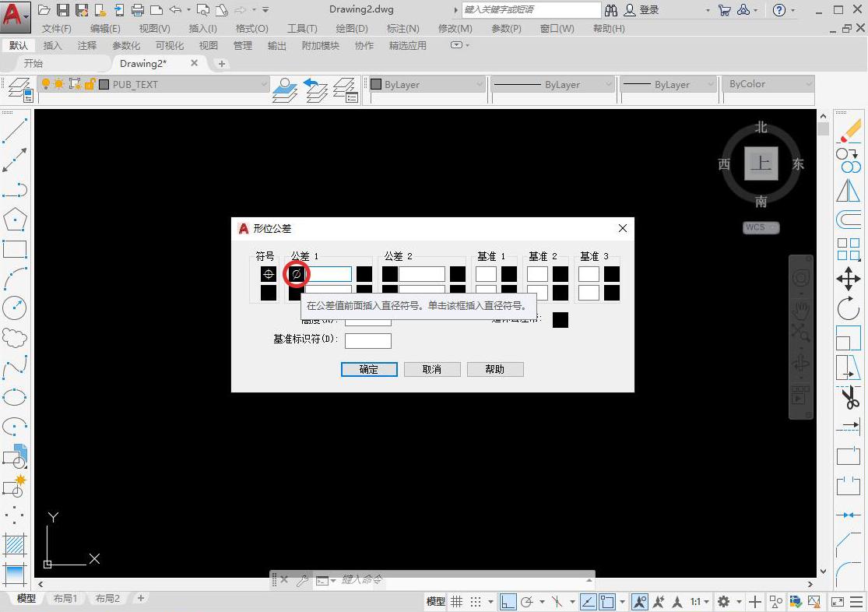Click inside the 基准标识符 input field
Image resolution: width=868 pixels, height=612 pixels.
[x=367, y=340]
